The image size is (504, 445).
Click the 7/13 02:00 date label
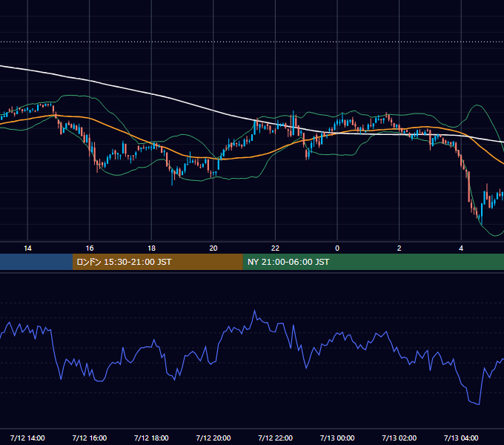click(x=399, y=438)
